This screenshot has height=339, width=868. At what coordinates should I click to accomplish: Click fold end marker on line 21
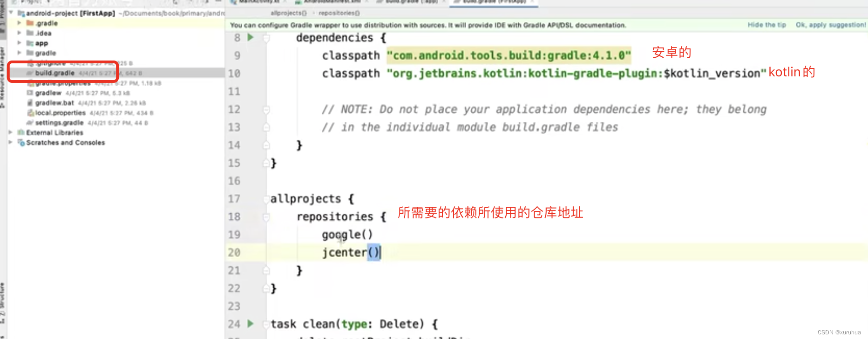point(266,270)
